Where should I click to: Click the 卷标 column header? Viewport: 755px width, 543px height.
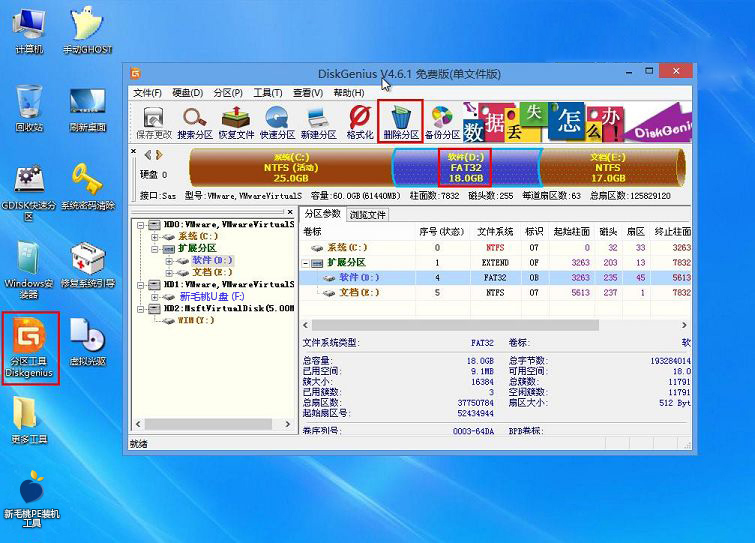click(357, 232)
